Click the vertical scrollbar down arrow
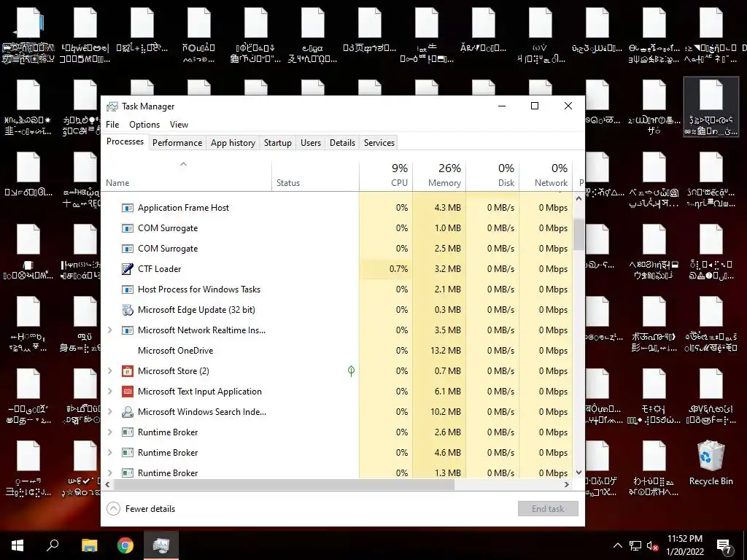The image size is (747, 560). 578,472
